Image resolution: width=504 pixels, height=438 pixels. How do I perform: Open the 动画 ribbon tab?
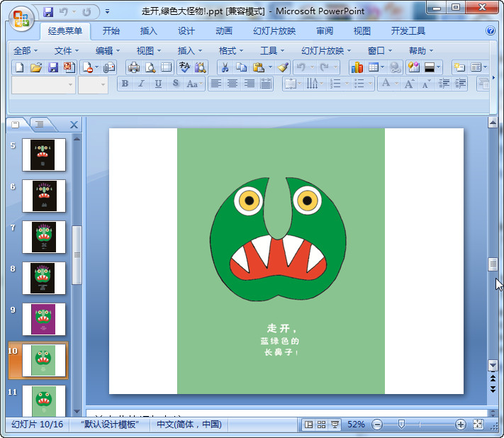point(224,31)
